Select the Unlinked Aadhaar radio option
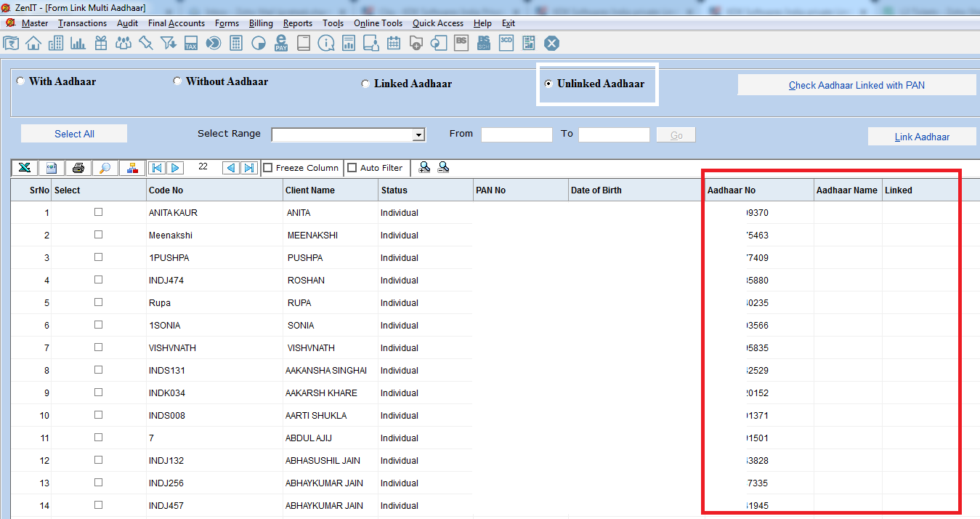980x519 pixels. pyautogui.click(x=548, y=84)
